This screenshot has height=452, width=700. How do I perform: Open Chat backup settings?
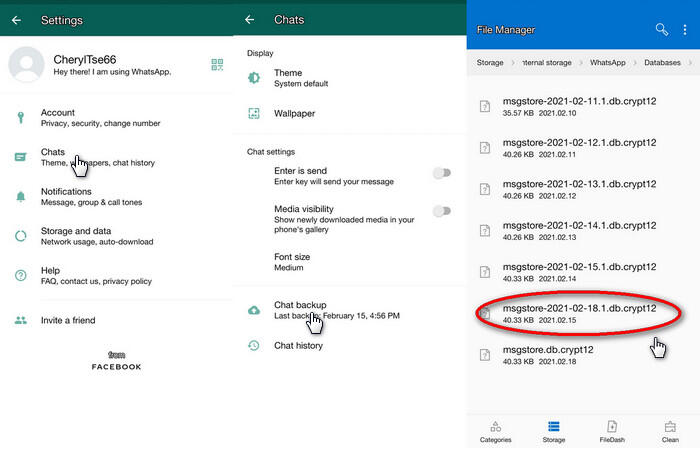pos(300,309)
